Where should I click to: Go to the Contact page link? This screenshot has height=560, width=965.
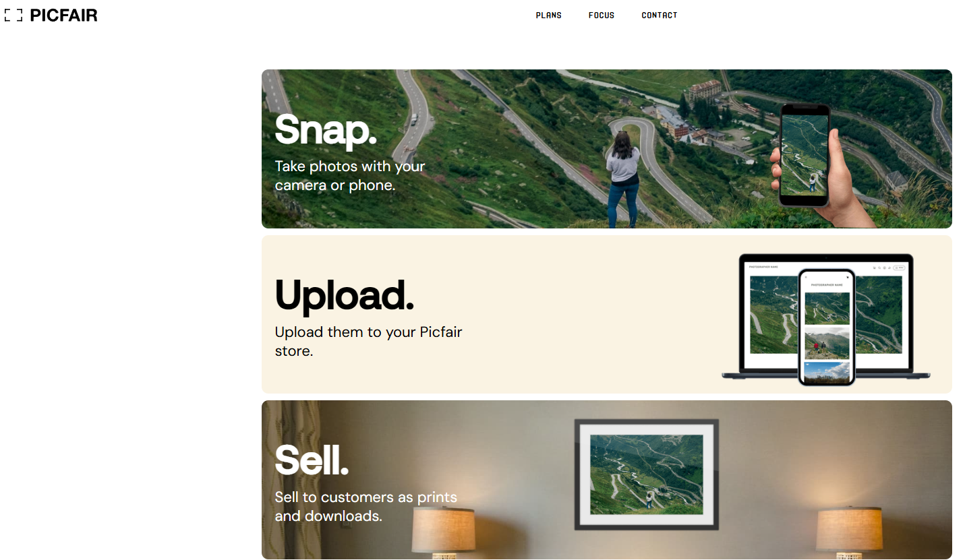click(x=660, y=15)
